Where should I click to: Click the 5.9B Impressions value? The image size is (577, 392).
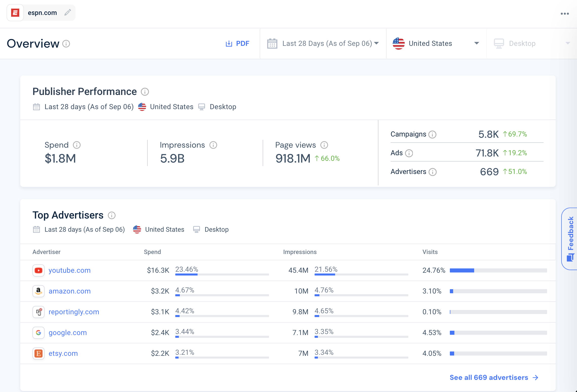pyautogui.click(x=172, y=159)
